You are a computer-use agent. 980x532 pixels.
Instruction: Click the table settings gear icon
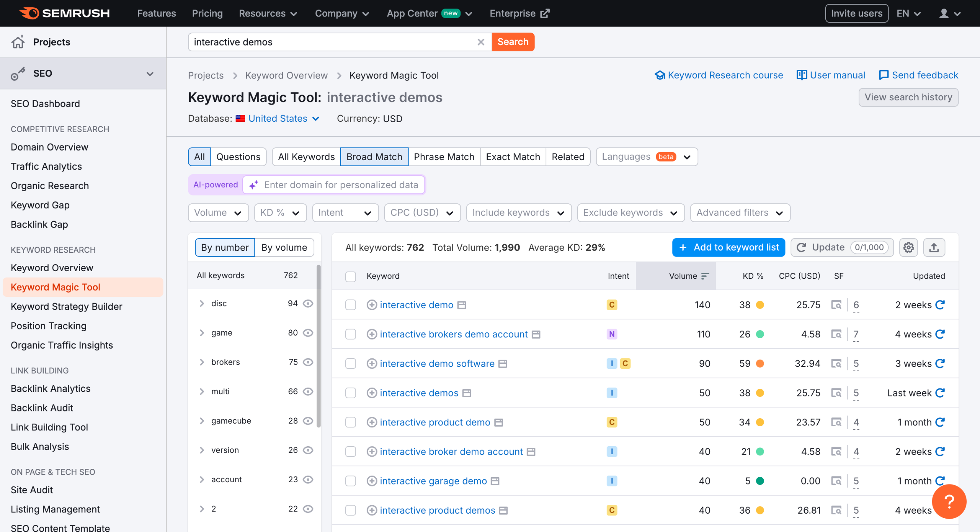point(908,247)
